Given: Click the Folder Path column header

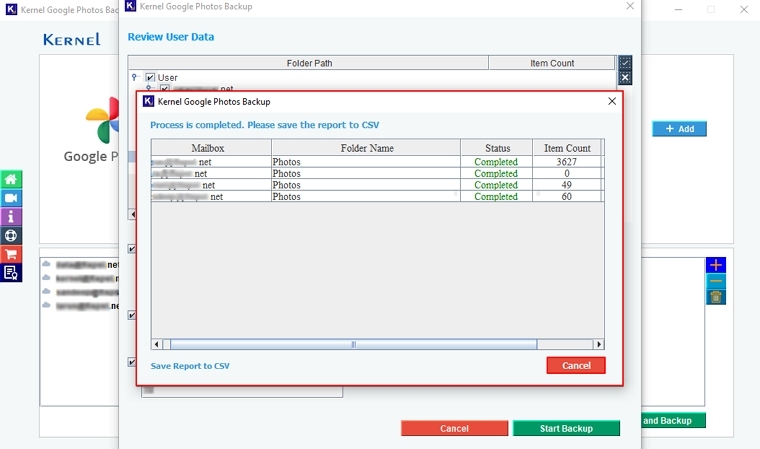Looking at the screenshot, I should [308, 63].
